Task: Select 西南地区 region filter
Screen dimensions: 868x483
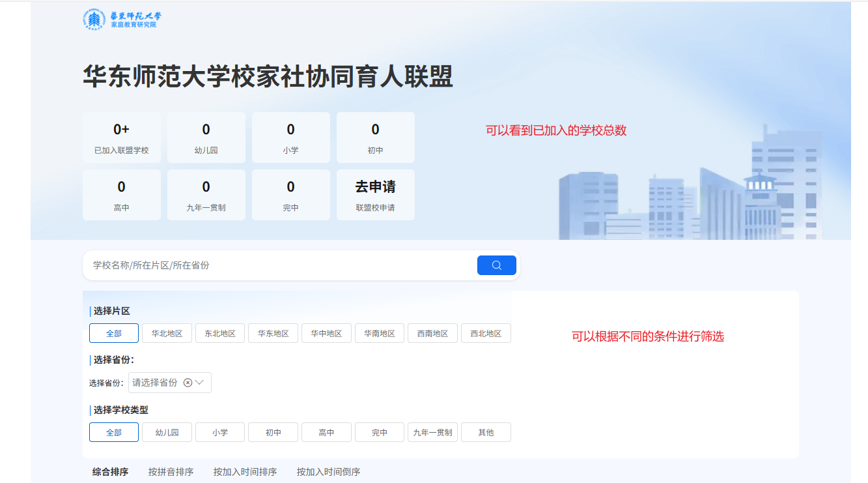Action: click(x=432, y=333)
